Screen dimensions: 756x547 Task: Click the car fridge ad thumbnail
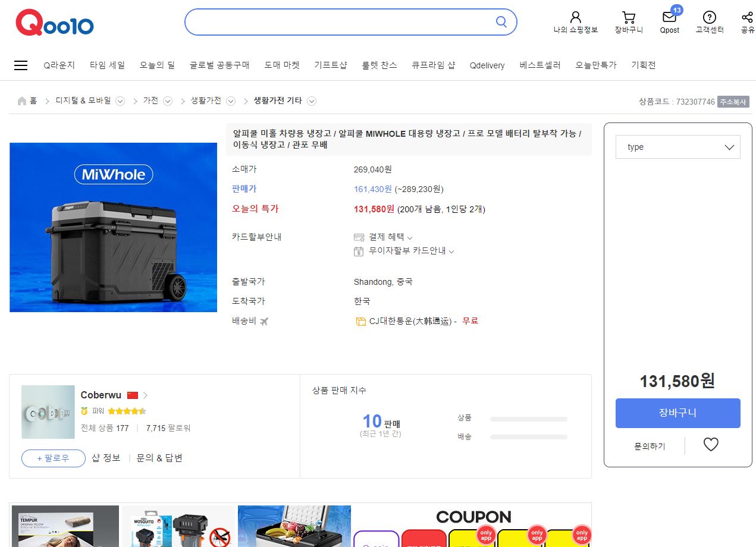pos(294,526)
